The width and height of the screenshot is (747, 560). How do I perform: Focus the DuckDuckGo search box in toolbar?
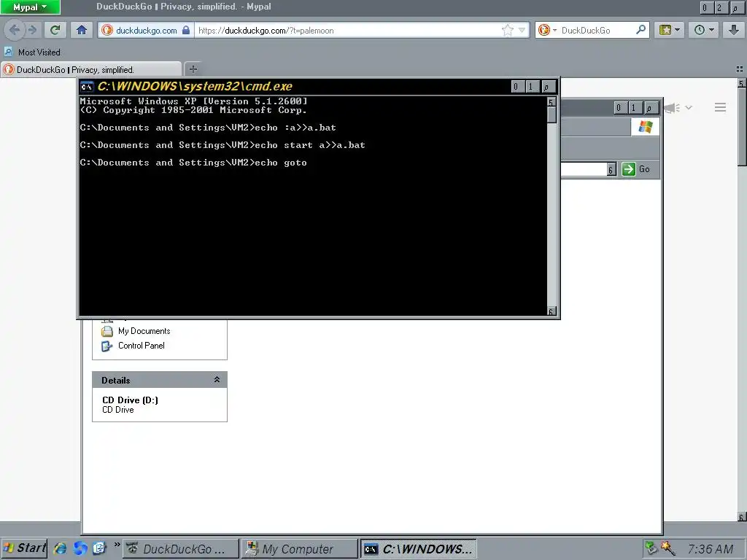597,31
